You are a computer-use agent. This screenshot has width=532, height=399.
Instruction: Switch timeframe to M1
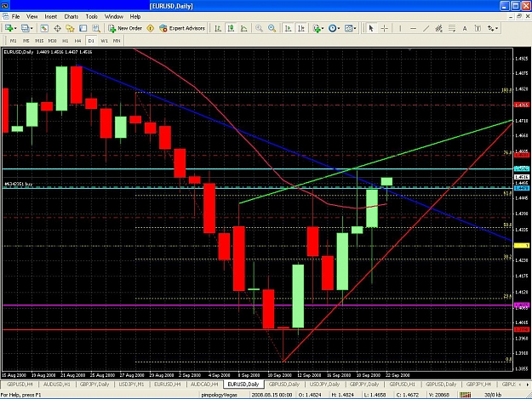(14, 41)
